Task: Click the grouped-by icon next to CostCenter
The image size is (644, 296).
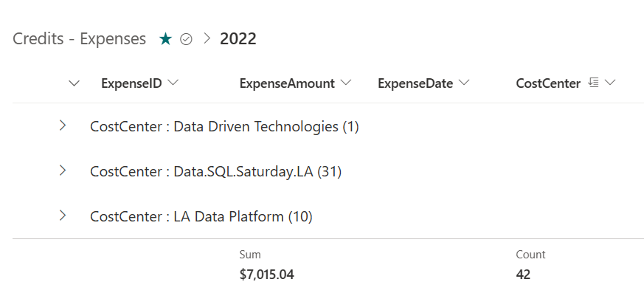Action: tap(592, 83)
